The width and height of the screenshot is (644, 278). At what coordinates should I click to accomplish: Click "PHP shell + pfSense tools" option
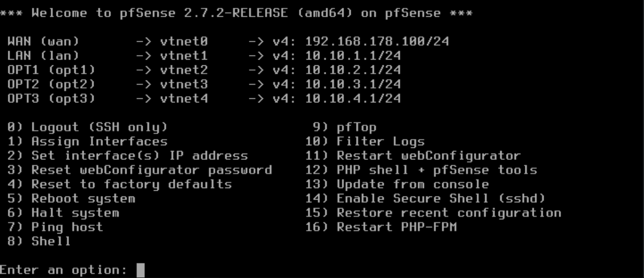436,170
